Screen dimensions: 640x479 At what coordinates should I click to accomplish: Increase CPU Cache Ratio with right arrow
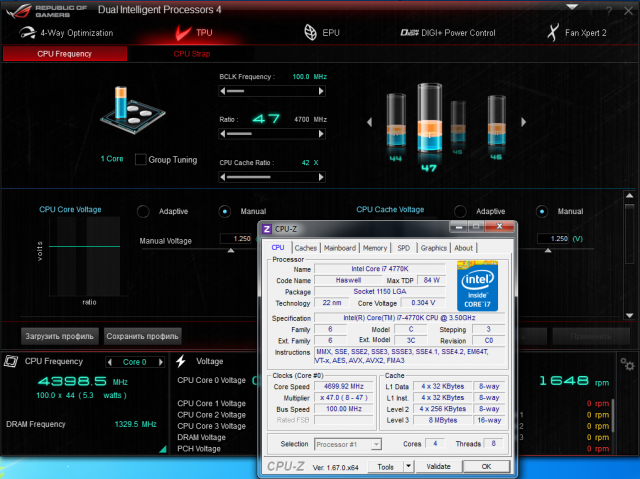coord(321,177)
